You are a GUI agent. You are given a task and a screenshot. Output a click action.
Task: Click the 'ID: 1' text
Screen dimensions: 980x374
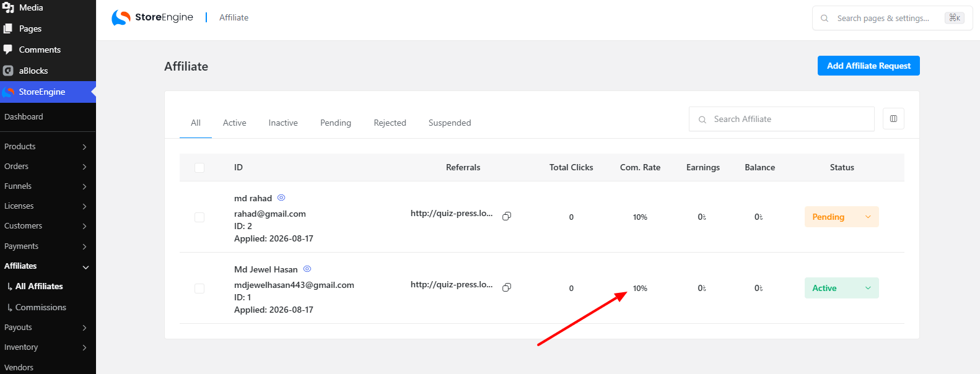click(x=243, y=297)
